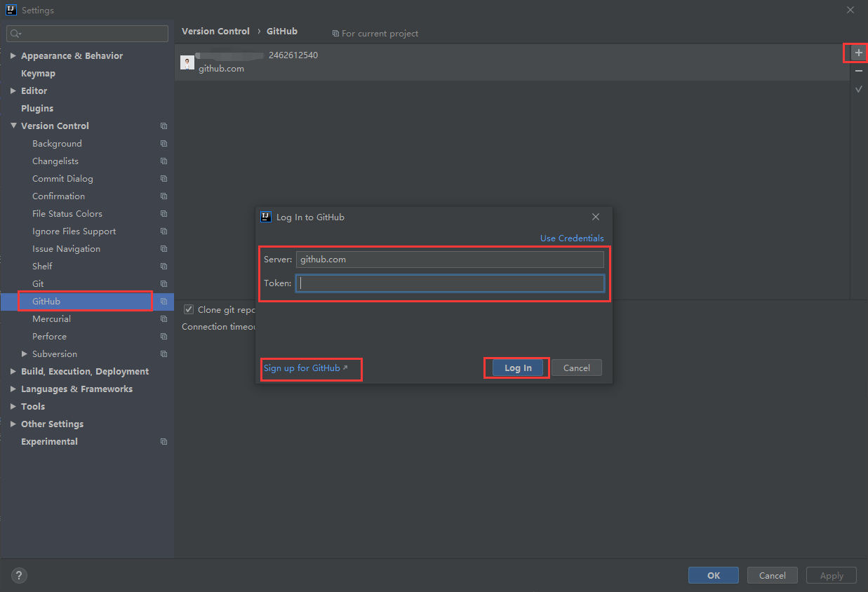Screen dimensions: 868x592
Task: Close the Settings window
Action: coord(850,10)
